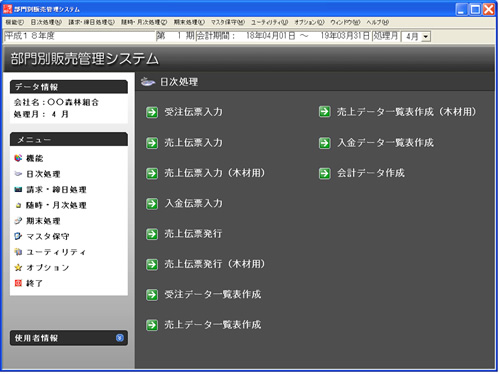
Task: Open the ウィンドウ menu in menu bar
Action: [x=345, y=22]
